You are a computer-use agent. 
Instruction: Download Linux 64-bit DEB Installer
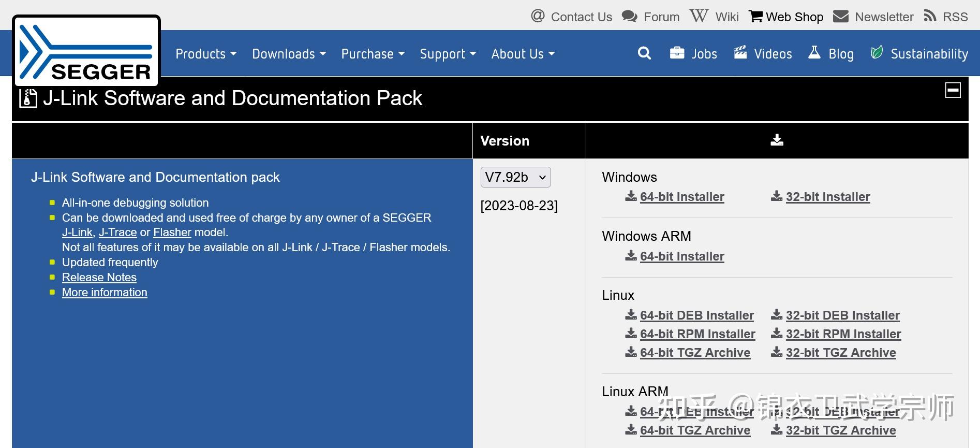697,315
